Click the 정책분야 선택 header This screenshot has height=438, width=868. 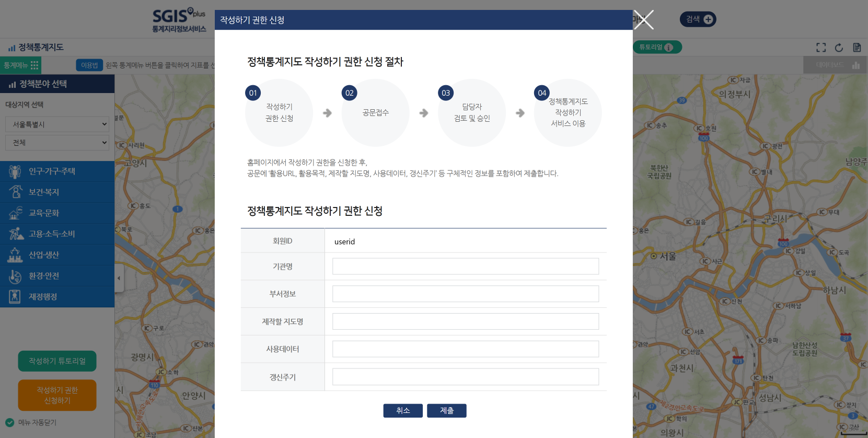[57, 84]
